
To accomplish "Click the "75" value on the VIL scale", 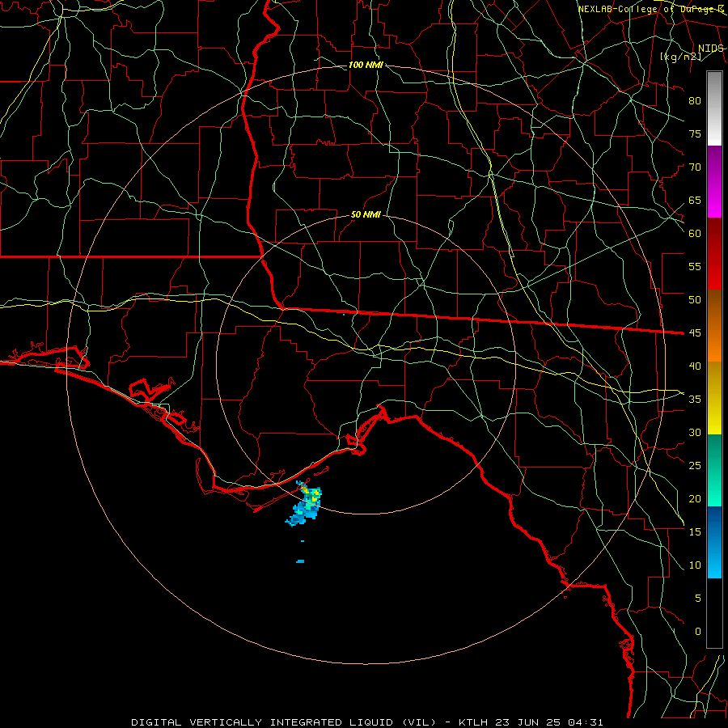I will [695, 133].
